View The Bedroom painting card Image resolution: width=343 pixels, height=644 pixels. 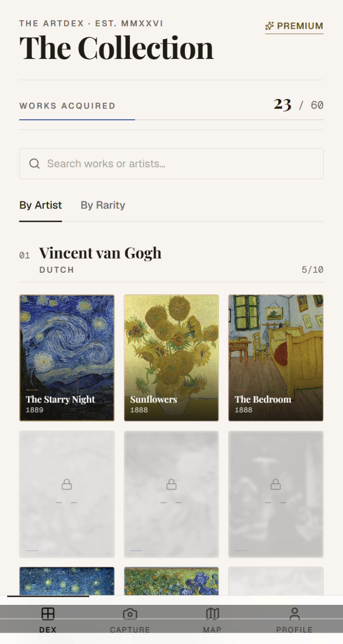point(276,358)
